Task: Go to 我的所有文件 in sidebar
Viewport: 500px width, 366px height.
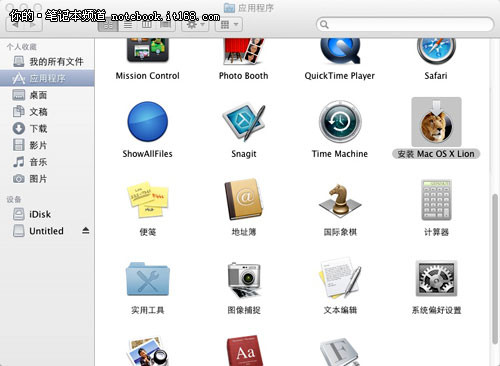Action: 47,61
